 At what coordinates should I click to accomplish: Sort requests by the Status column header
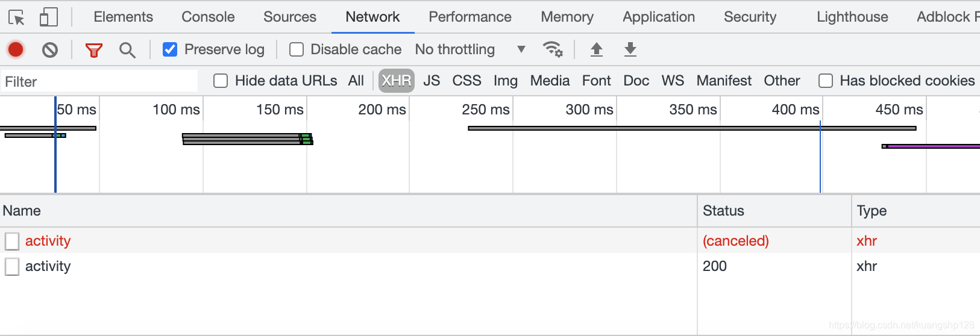pos(774,211)
